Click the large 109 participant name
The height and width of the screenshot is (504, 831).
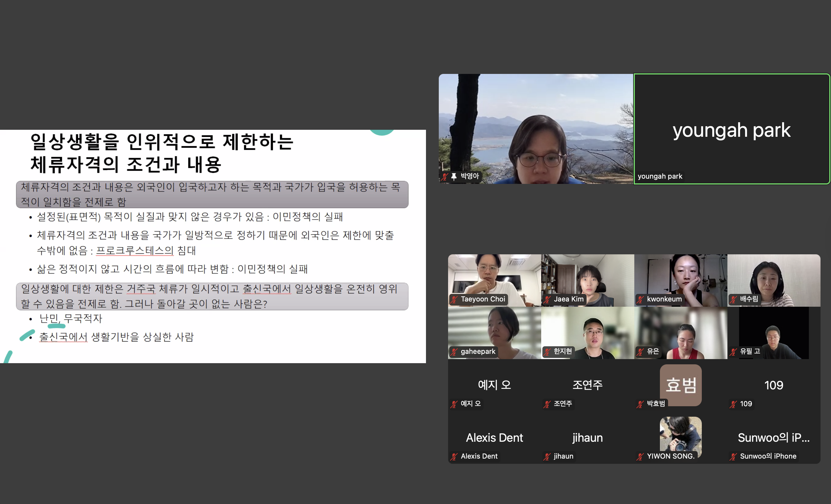(774, 385)
